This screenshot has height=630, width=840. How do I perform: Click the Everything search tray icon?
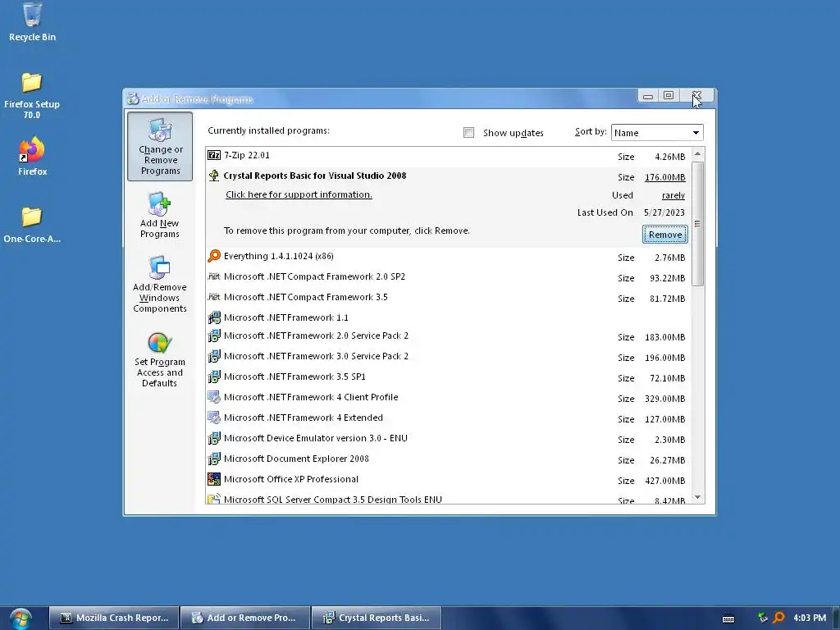[779, 619]
